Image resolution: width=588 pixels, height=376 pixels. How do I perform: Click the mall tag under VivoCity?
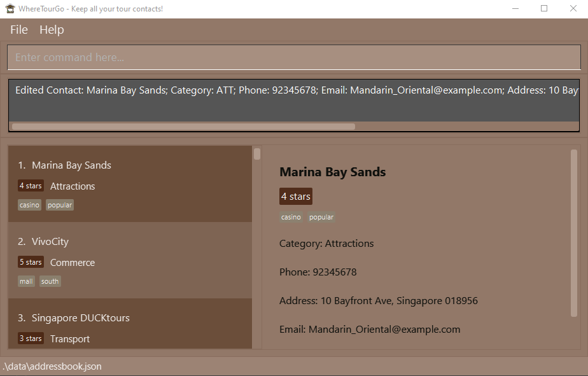point(26,281)
